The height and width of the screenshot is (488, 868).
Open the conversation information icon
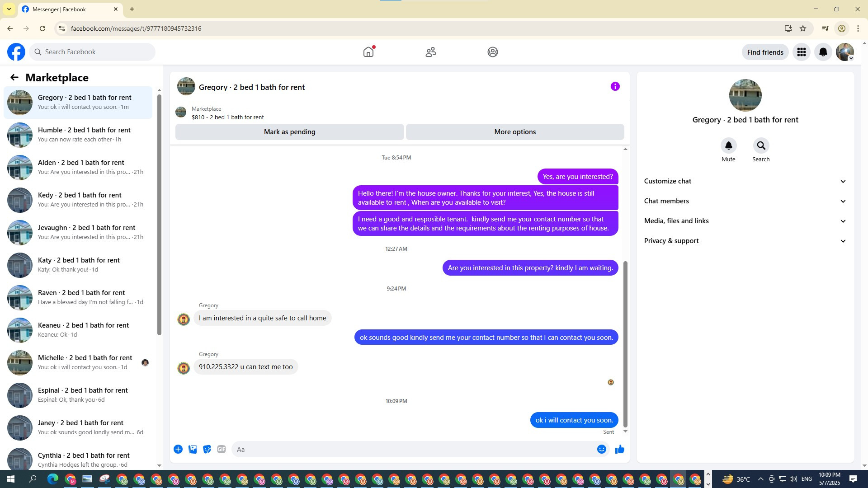pos(615,86)
